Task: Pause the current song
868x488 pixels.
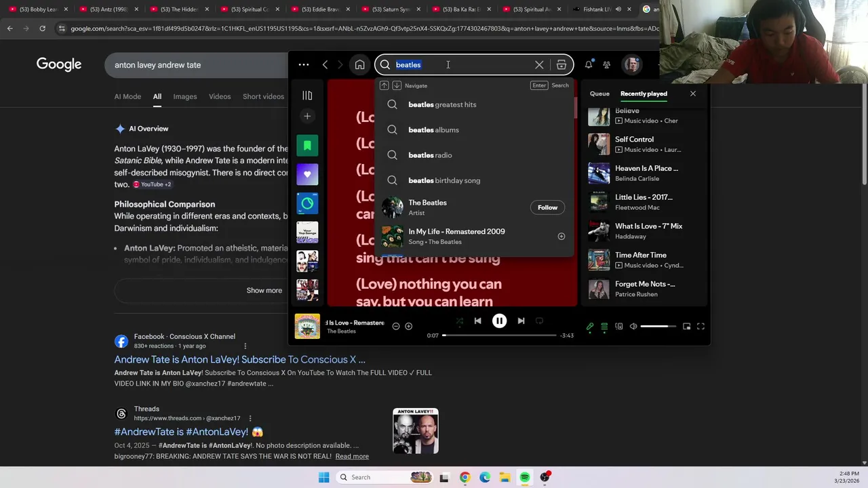Action: pos(499,321)
